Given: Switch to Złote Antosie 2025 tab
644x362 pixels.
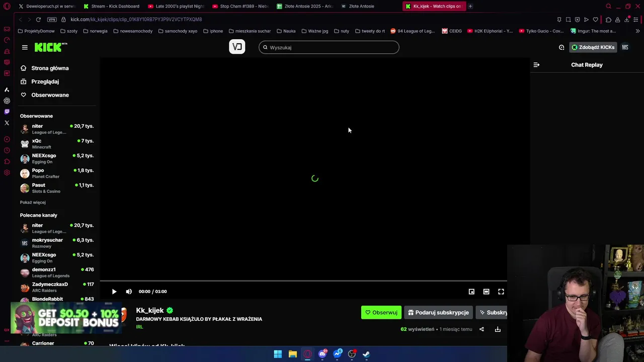Looking at the screenshot, I should tap(305, 6).
